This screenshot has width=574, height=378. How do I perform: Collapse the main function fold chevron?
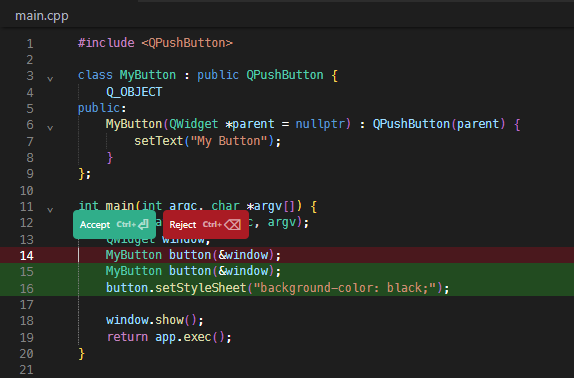[x=50, y=209]
